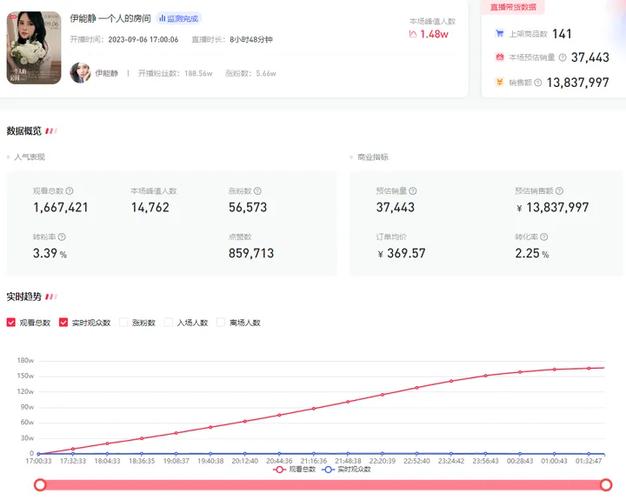The width and height of the screenshot is (626, 500).
Task: Toggle 观看总数 series in chart legend
Action: point(293,469)
